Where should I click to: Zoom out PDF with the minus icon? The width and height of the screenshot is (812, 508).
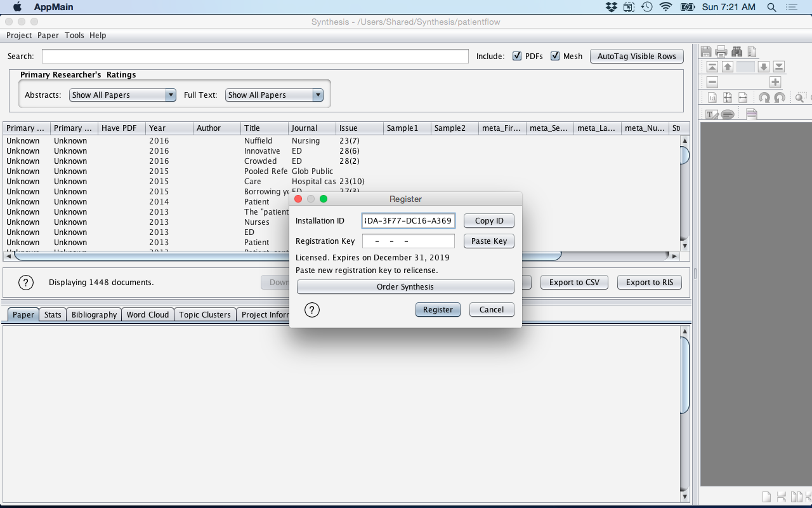712,82
